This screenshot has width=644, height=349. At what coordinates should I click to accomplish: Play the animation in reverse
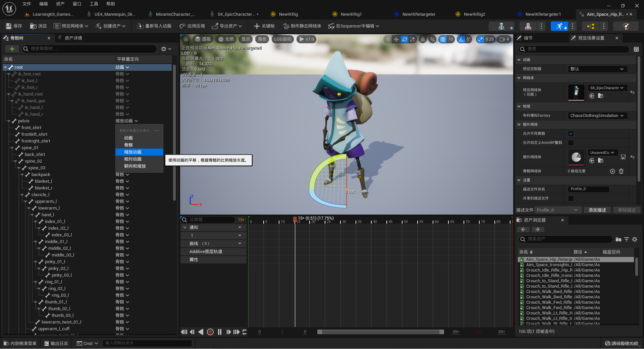coord(201,332)
